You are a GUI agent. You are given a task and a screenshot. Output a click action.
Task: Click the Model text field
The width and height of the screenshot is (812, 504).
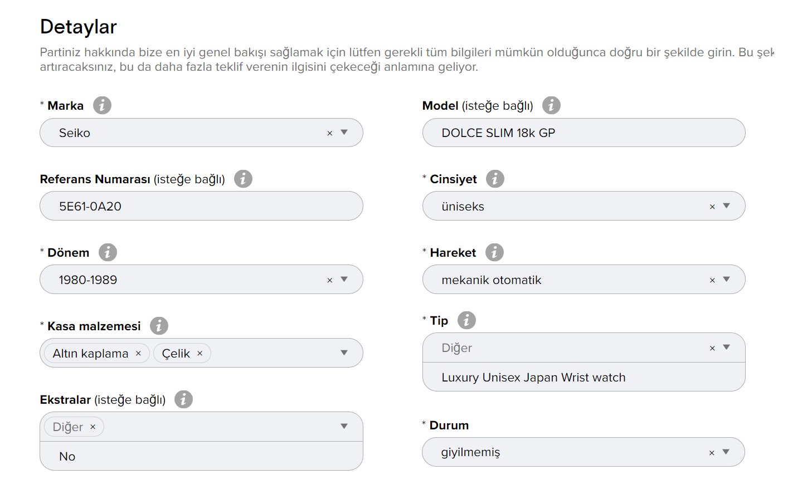[584, 133]
